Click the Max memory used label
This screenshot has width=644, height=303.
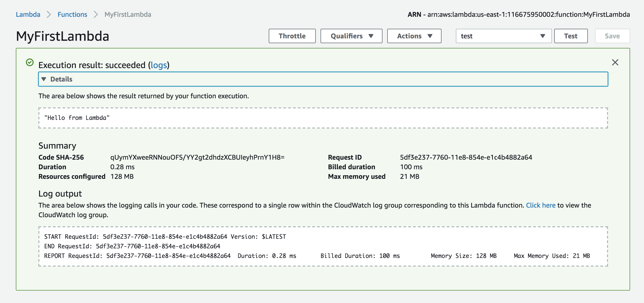357,177
